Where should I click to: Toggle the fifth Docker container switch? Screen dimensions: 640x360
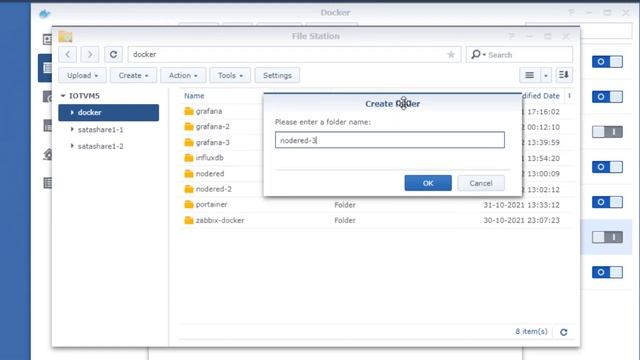click(x=607, y=202)
